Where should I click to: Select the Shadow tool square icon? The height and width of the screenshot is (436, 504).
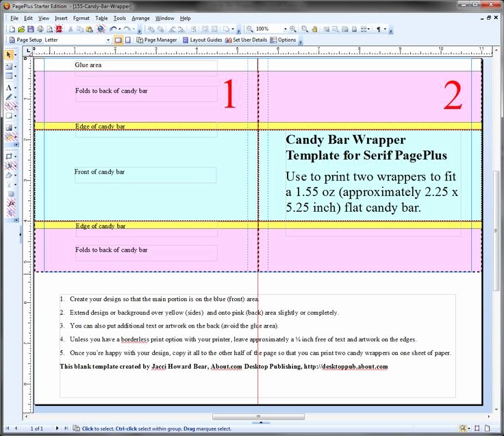coord(11,194)
